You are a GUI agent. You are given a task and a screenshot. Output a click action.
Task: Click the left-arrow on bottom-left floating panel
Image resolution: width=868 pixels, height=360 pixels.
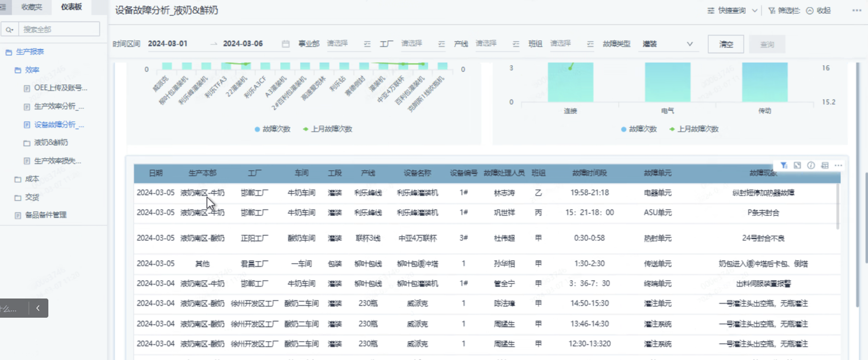[38, 308]
